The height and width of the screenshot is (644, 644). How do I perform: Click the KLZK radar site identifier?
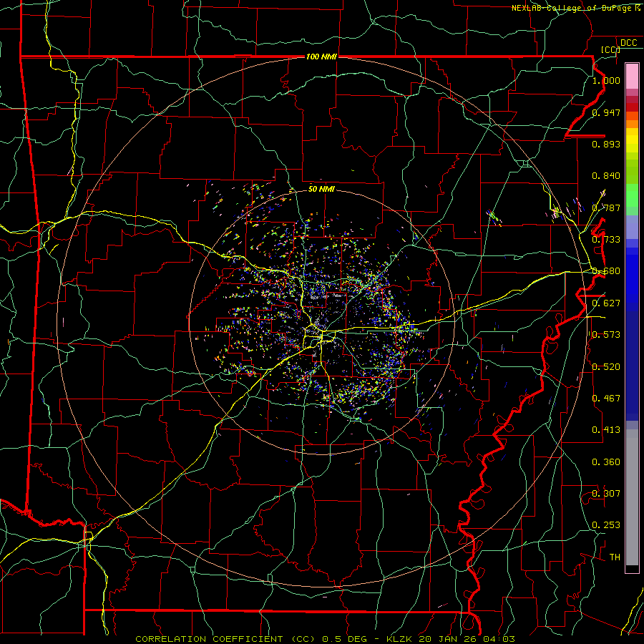tap(399, 639)
